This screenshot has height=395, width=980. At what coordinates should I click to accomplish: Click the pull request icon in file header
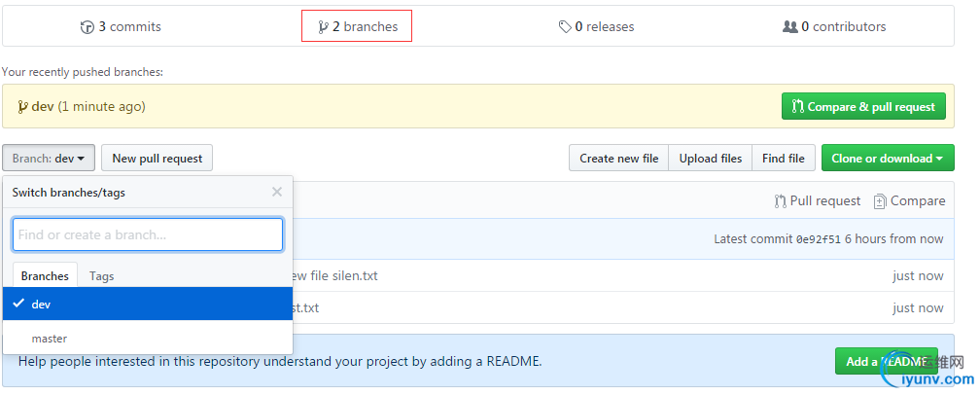780,201
